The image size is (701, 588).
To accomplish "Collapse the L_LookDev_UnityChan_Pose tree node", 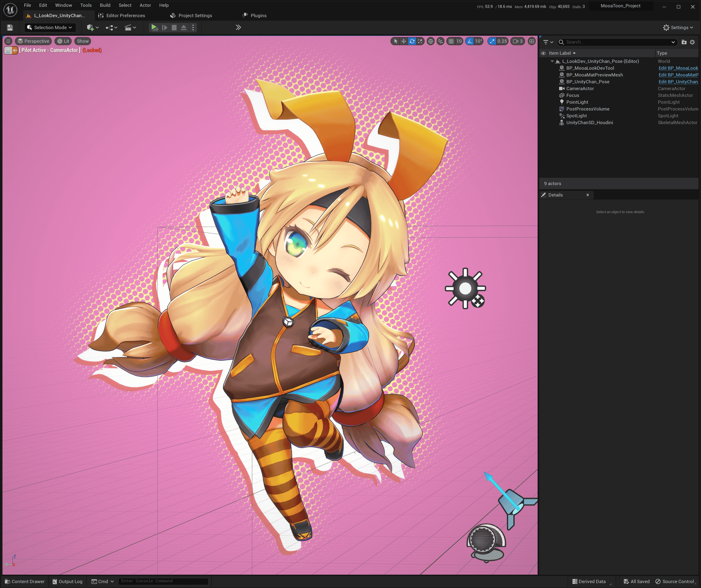I will coord(552,62).
